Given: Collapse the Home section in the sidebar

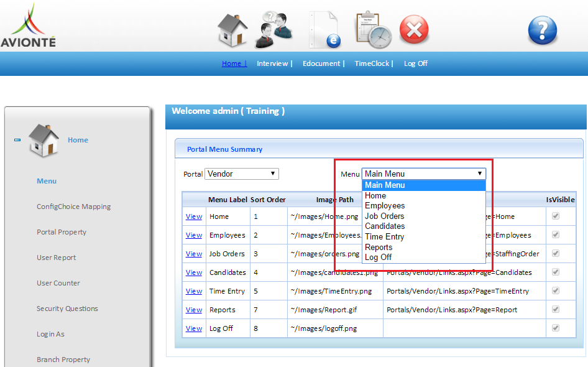Looking at the screenshot, I should click(x=17, y=140).
